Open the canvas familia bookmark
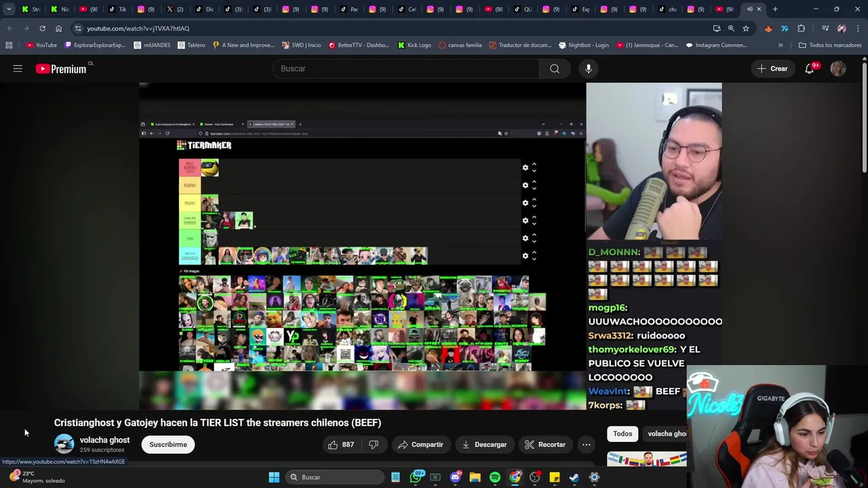Viewport: 868px width, 488px height. [x=460, y=45]
